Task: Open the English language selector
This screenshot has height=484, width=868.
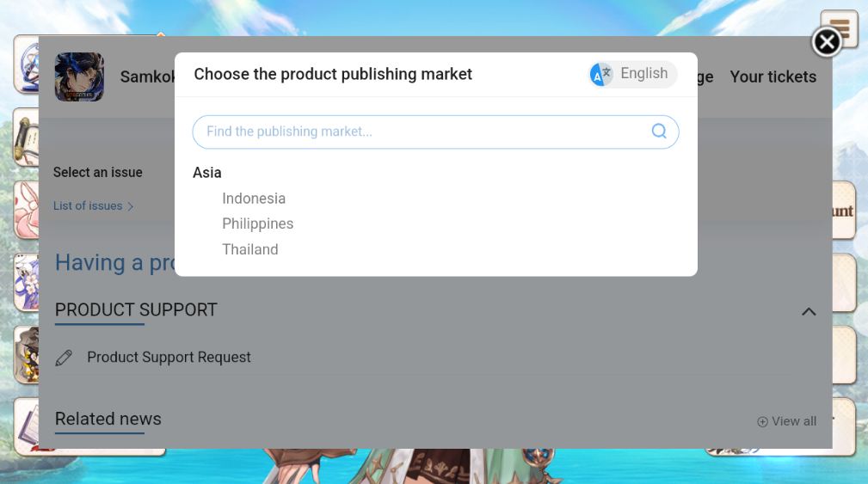Action: 633,74
